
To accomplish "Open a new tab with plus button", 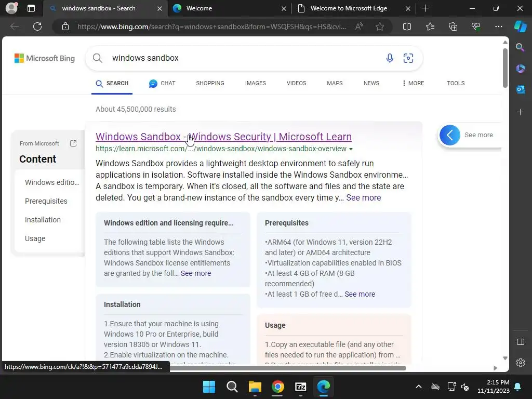I will [x=425, y=8].
